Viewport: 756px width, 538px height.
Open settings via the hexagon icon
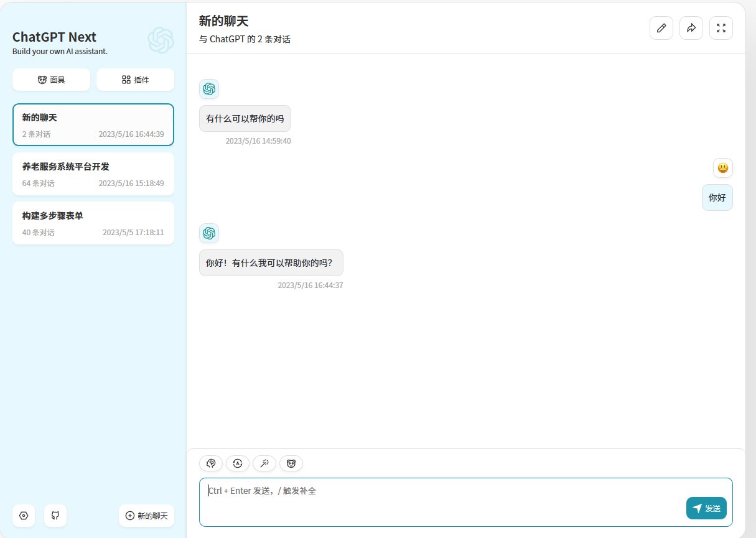[24, 516]
